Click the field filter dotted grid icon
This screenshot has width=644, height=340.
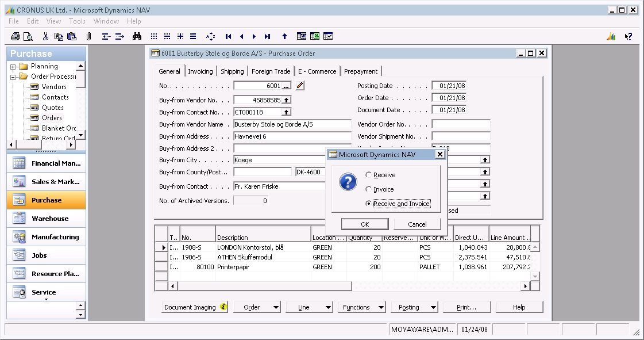[154, 37]
